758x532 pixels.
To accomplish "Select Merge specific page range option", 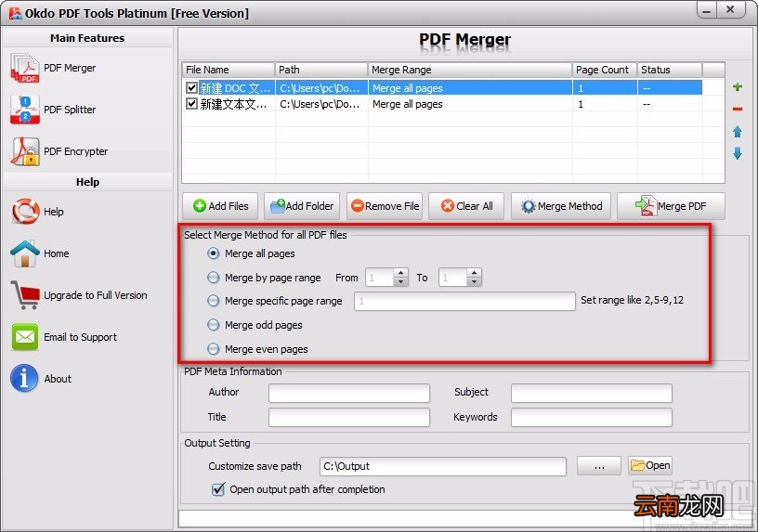I will 214,301.
